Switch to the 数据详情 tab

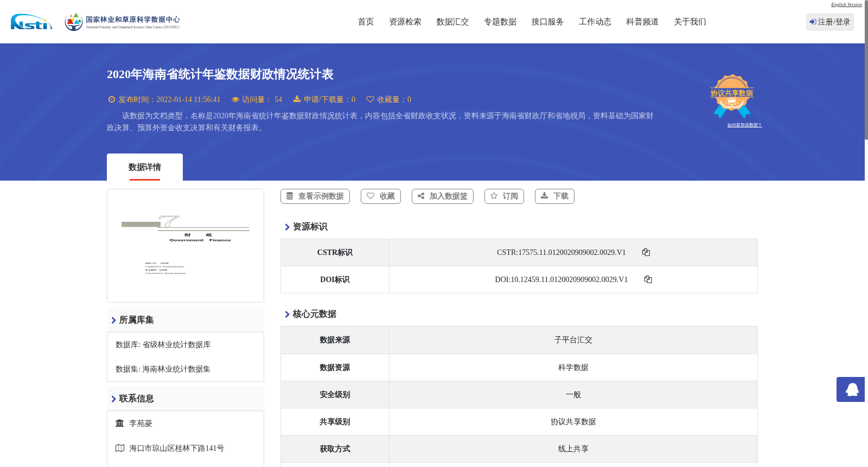coord(145,167)
